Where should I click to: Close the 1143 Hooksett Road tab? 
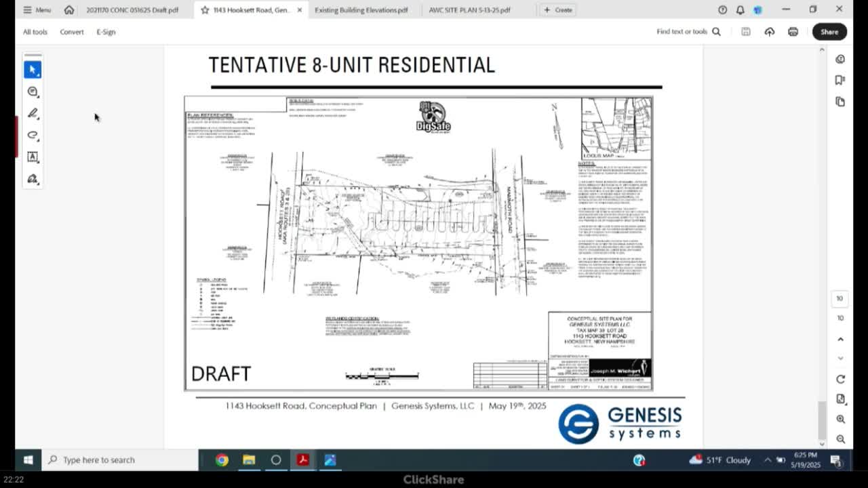click(x=299, y=10)
